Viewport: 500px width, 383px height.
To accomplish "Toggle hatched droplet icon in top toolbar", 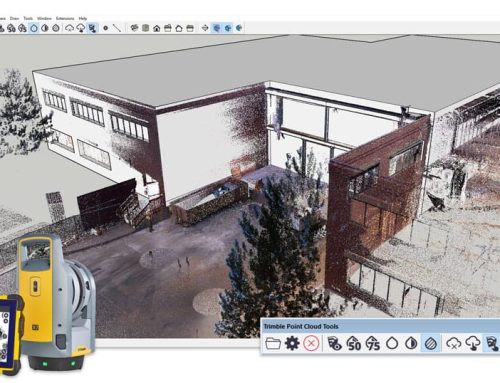I will click(56, 28).
